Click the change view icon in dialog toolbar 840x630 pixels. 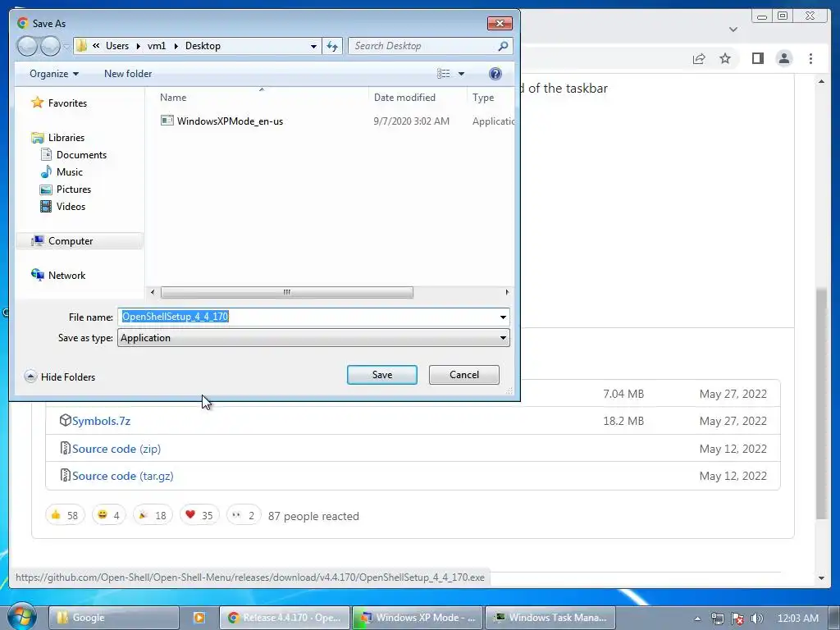444,73
